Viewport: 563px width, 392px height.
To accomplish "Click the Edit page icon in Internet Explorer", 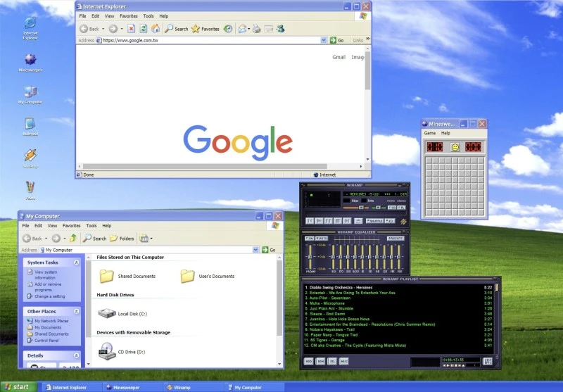I will [269, 29].
